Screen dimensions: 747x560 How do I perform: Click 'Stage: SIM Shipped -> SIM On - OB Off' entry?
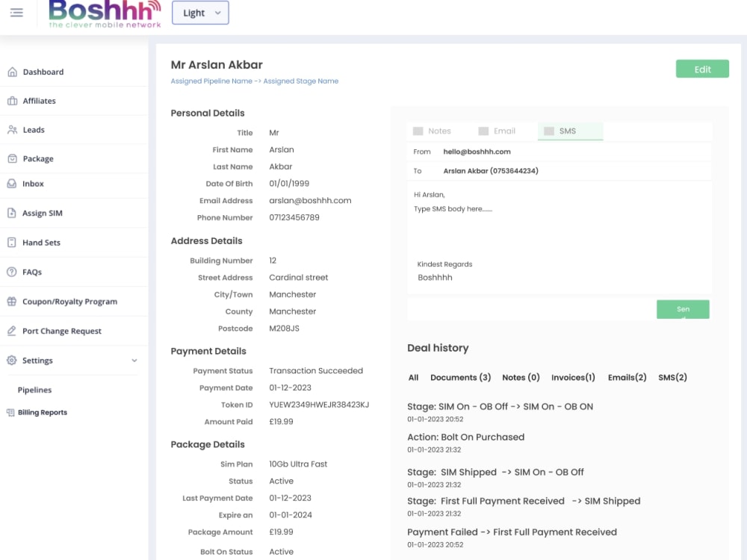(495, 473)
